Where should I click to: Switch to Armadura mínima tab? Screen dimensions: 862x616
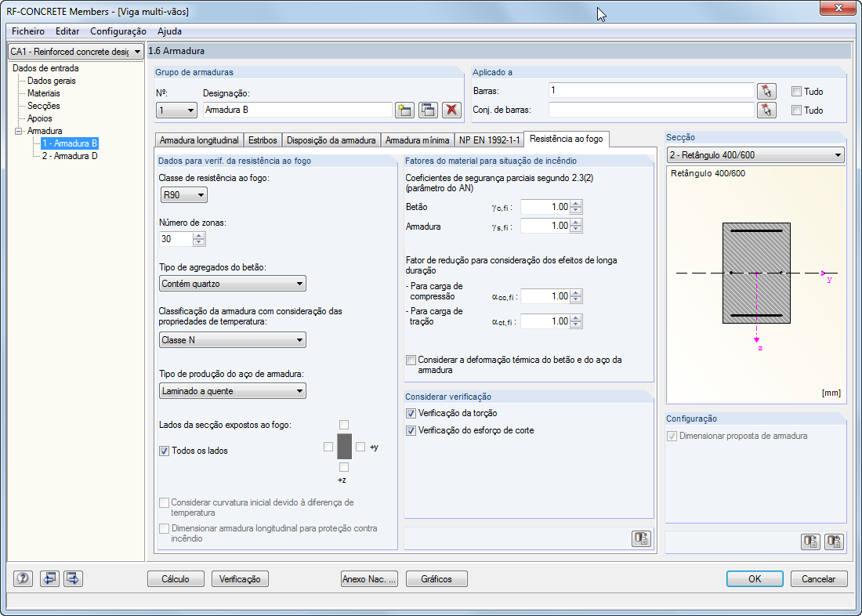tap(417, 140)
